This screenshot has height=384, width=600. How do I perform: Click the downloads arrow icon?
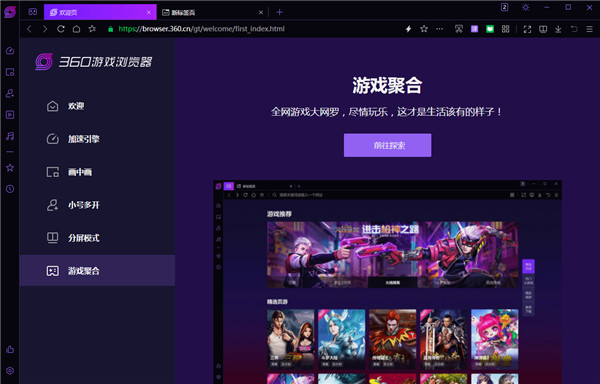[x=558, y=29]
